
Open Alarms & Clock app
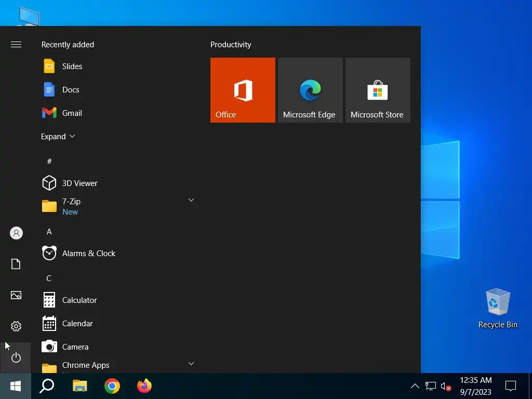point(117,254)
